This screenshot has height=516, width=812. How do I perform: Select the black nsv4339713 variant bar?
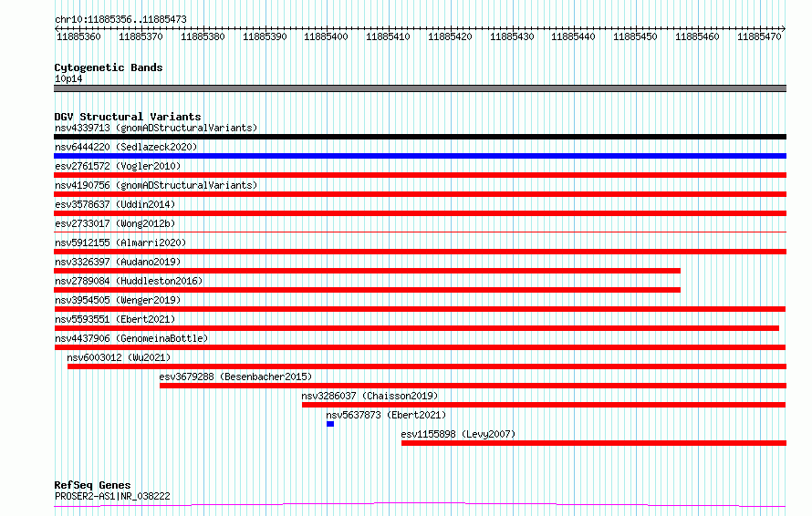(420, 137)
